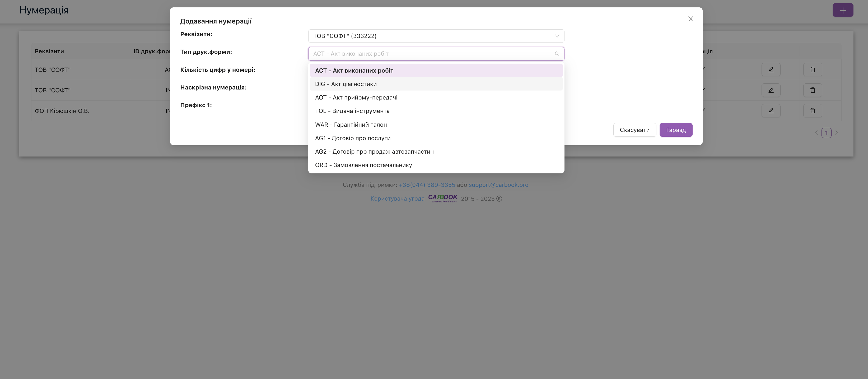Viewport: 868px width, 379px height.
Task: Click the trash icon in first ТОВ "СОФТ" row
Action: click(x=813, y=70)
